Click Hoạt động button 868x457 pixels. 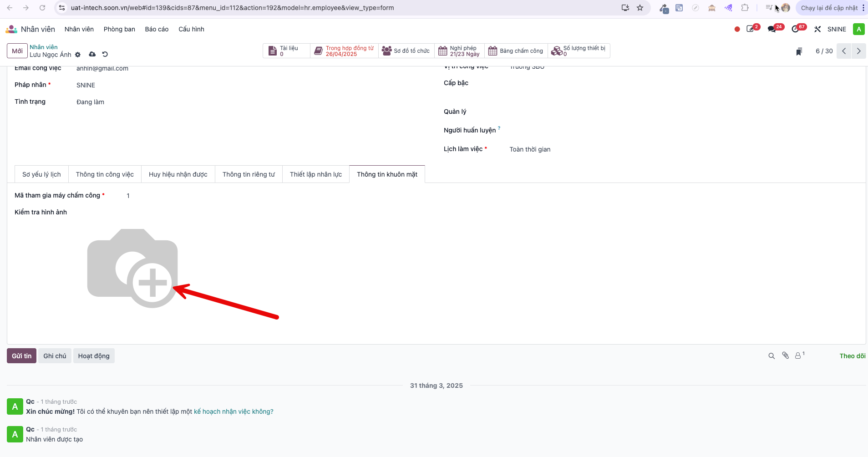point(94,356)
